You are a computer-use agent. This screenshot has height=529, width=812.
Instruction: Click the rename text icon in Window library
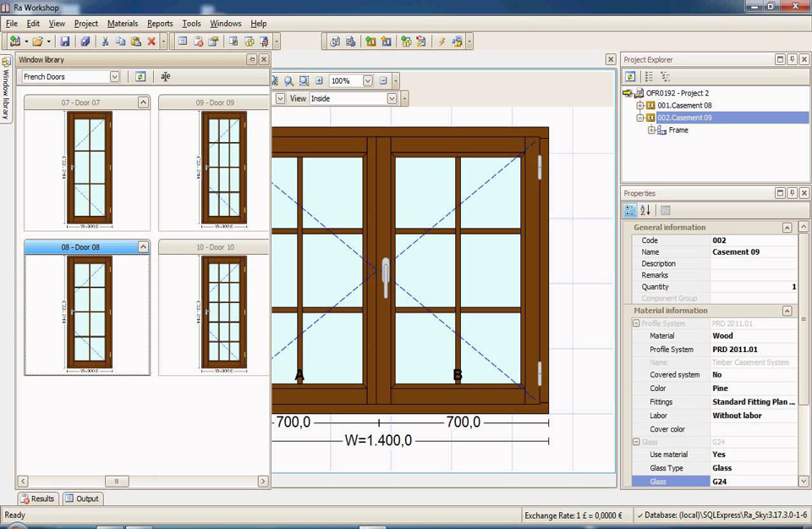[x=165, y=77]
